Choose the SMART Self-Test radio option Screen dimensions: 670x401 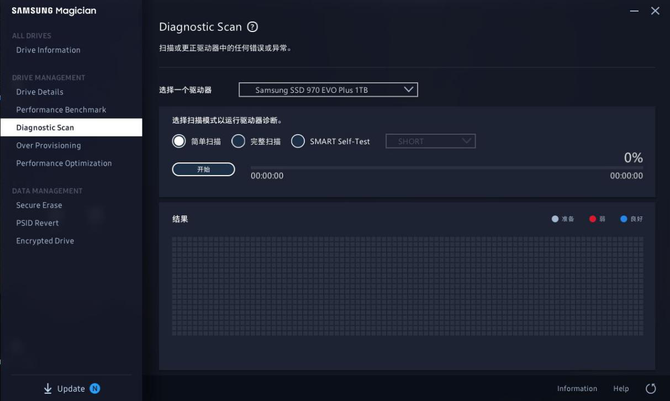click(x=298, y=141)
